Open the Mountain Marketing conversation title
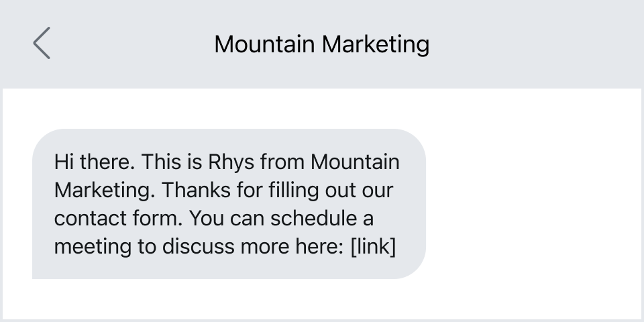644x322 pixels. [321, 44]
